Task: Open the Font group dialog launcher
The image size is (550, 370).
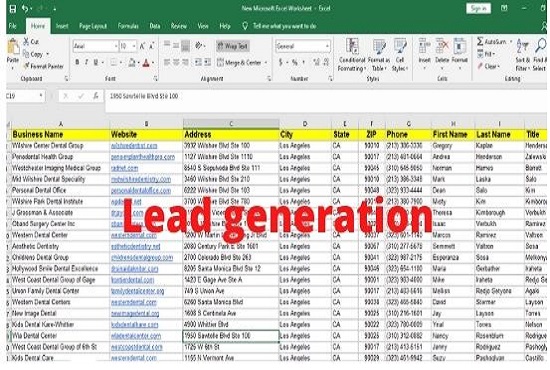Action: tap(155, 79)
